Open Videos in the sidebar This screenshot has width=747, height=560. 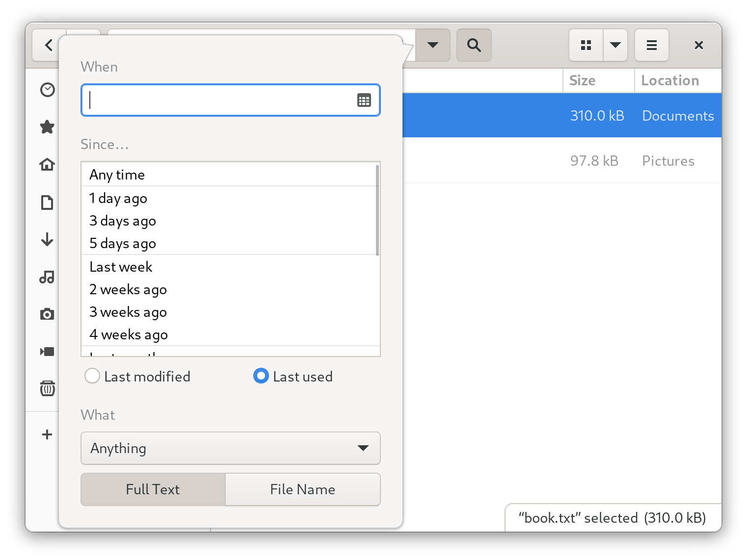[x=47, y=352]
